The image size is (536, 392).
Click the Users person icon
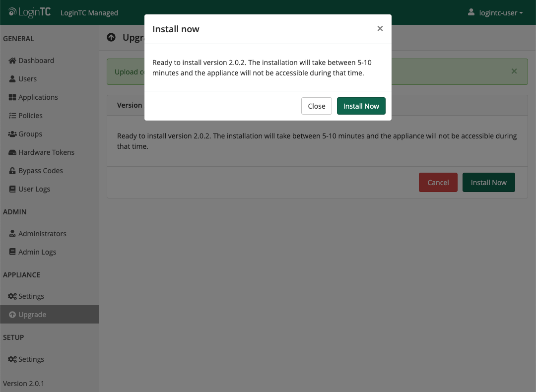coord(12,79)
